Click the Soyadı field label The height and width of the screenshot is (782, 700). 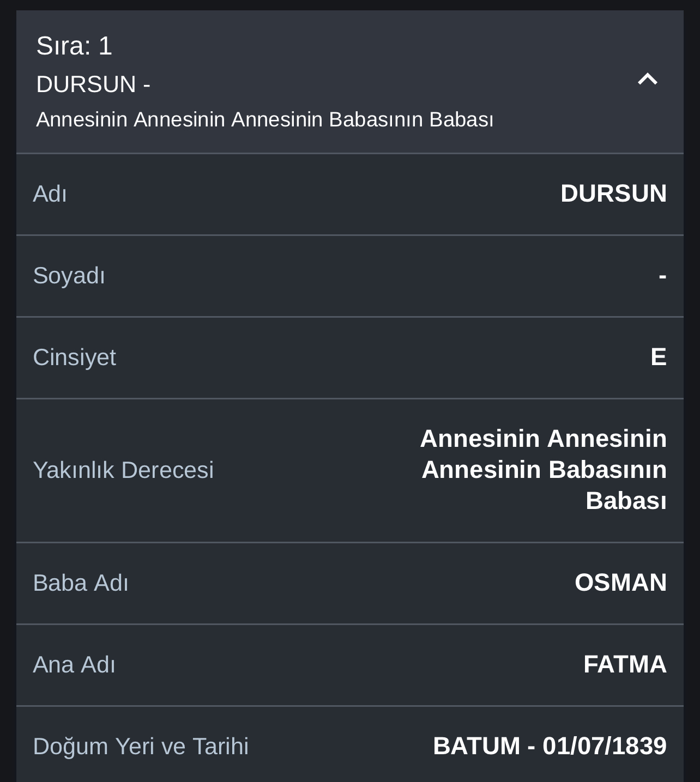coord(69,276)
